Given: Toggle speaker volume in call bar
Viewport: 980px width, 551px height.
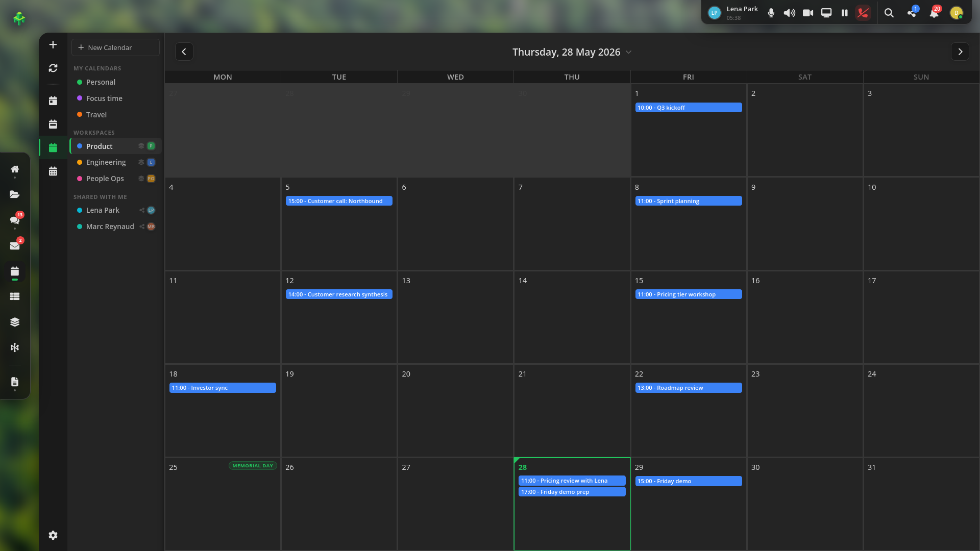Looking at the screenshot, I should coord(790,13).
